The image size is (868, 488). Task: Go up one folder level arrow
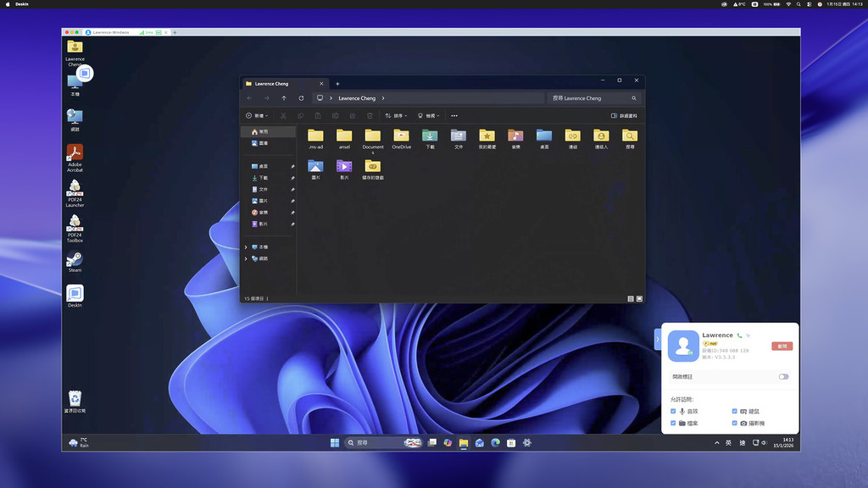(284, 98)
